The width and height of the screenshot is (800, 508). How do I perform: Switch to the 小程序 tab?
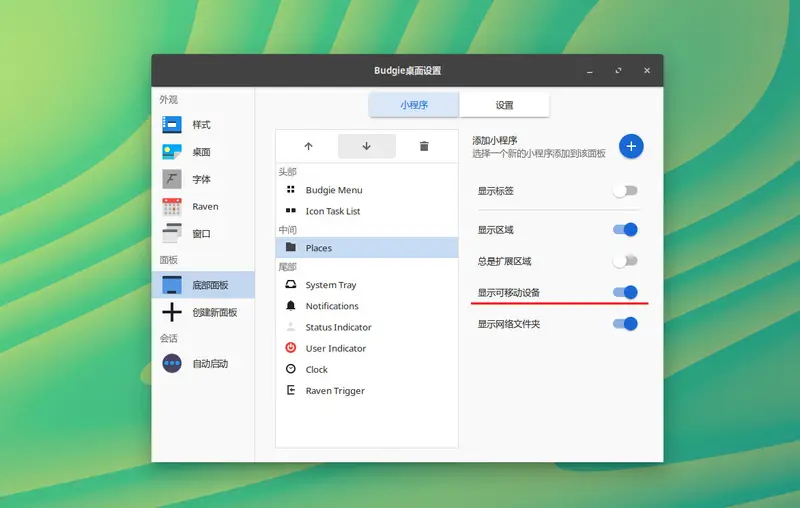(414, 105)
